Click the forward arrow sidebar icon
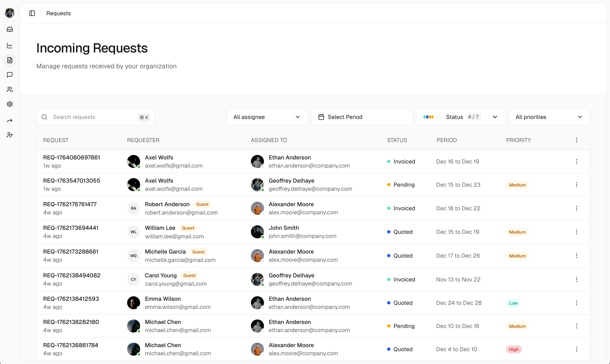This screenshot has height=364, width=610. point(10,120)
